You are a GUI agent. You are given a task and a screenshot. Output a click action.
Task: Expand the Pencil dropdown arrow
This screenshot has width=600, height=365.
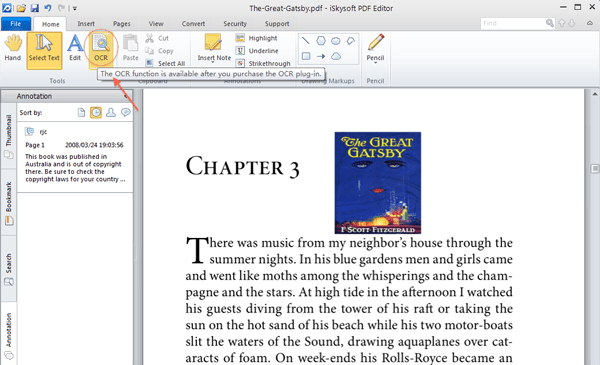375,63
